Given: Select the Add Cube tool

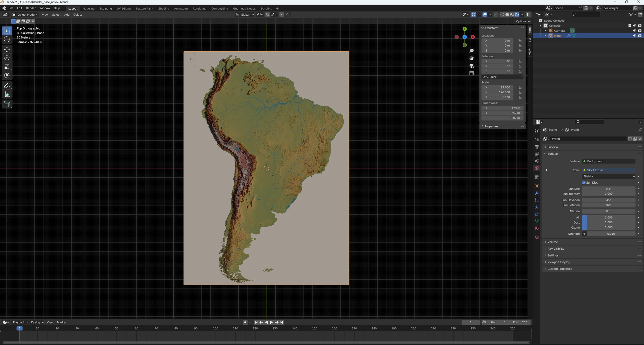Looking at the screenshot, I should 7,104.
